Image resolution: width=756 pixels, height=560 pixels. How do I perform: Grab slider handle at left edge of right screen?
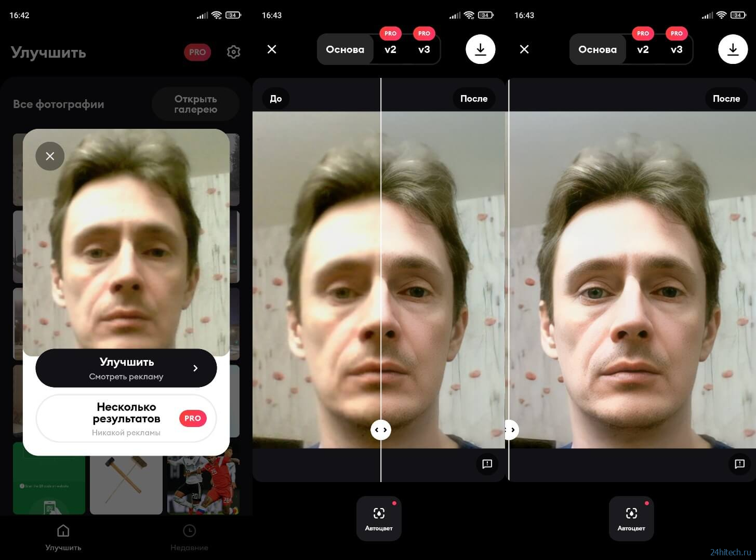(x=511, y=430)
